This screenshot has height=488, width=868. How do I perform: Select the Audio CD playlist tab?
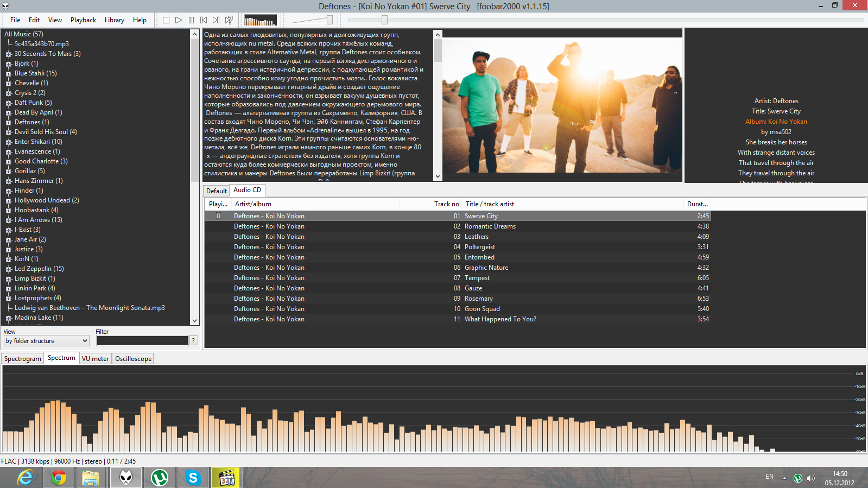[x=247, y=190]
